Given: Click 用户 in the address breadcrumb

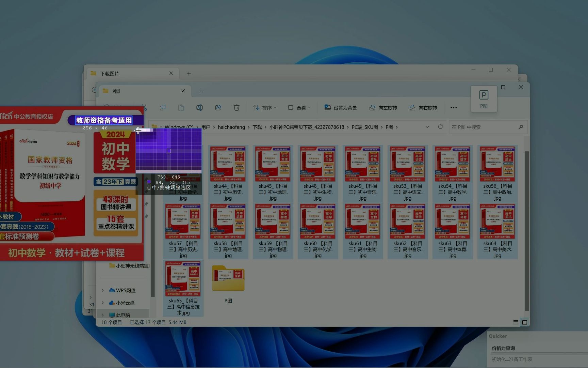Looking at the screenshot, I should coord(206,127).
